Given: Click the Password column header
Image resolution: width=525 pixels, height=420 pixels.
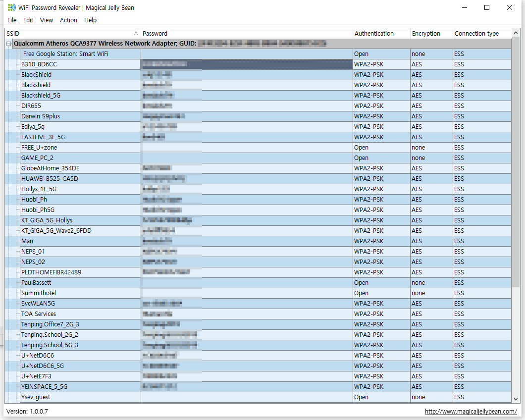Looking at the screenshot, I should click(x=247, y=34).
